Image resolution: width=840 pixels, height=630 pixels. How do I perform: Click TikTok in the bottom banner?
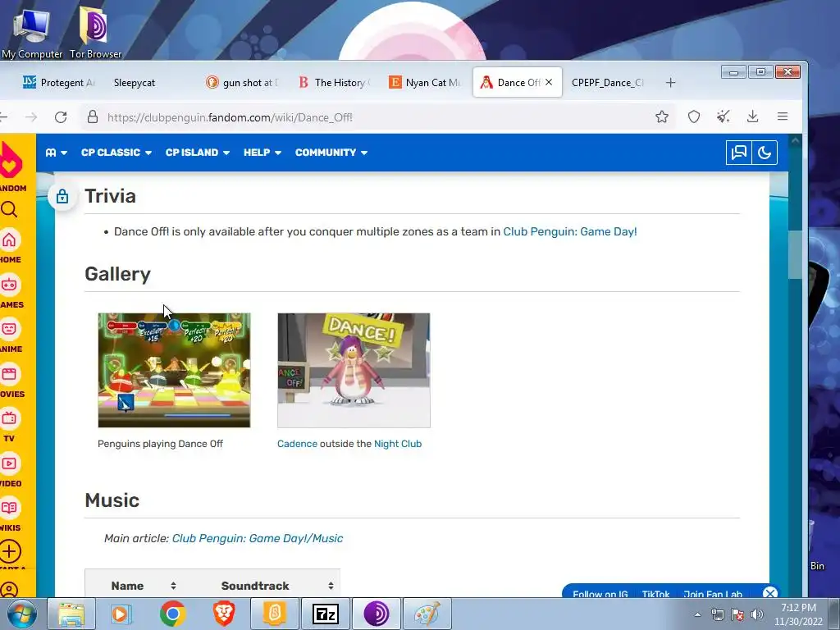pos(655,594)
